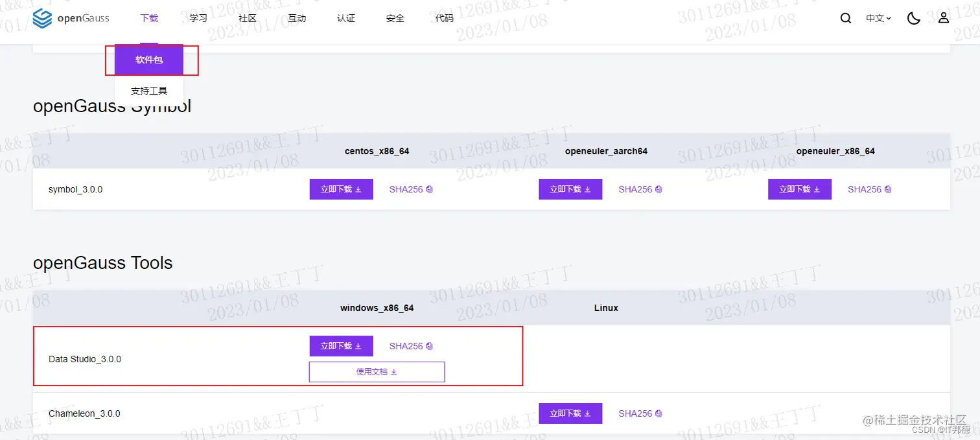
Task: Click the windows_x86_64 column header
Action: pos(377,308)
